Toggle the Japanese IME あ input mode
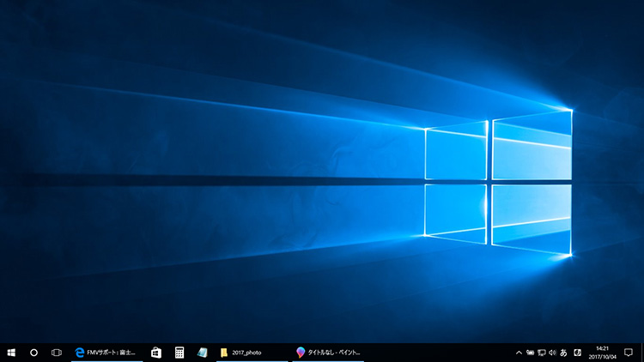This screenshot has width=644, height=362. [x=564, y=353]
